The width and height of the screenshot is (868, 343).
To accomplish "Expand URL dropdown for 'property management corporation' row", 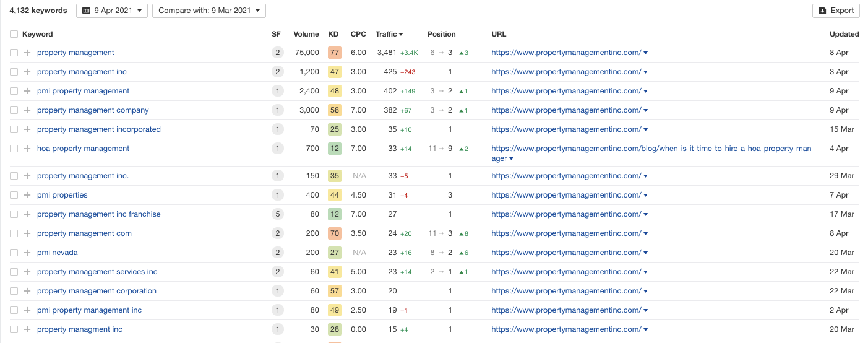I will point(646,292).
